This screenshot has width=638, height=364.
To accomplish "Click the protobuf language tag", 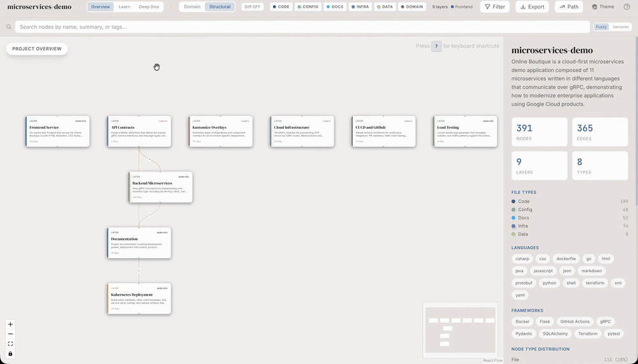I will tap(524, 283).
